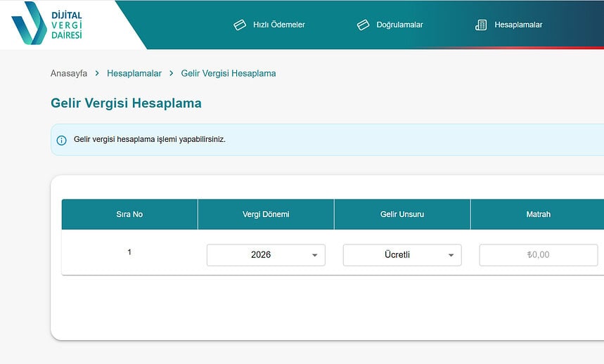Viewport: 604px width, 364px height.
Task: Click the arrow on the Ücretli combo box
Action: pos(451,255)
